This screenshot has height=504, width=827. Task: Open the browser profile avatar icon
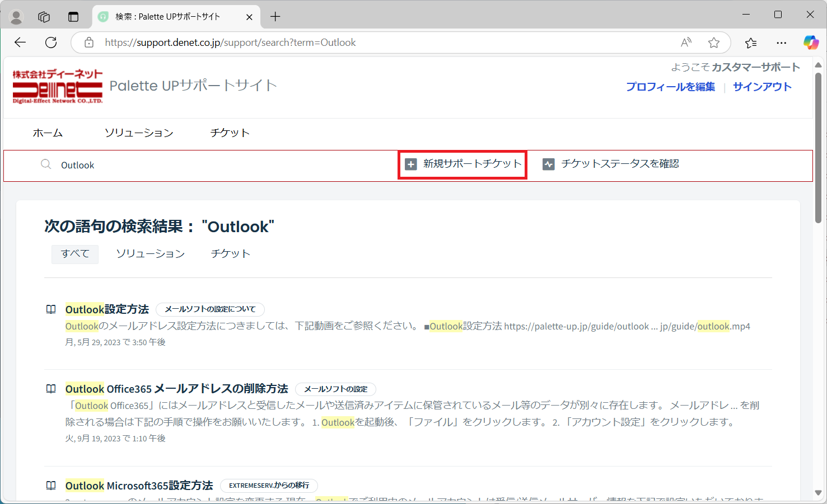(16, 17)
